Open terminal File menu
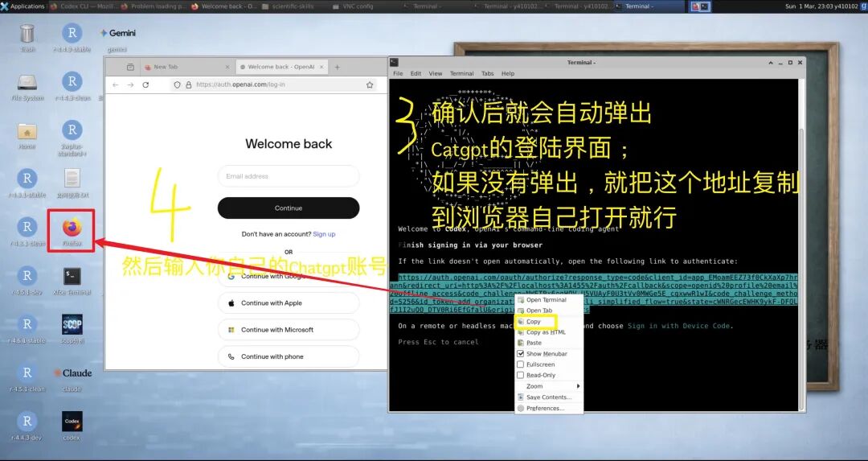The height and width of the screenshot is (461, 868). coord(398,73)
